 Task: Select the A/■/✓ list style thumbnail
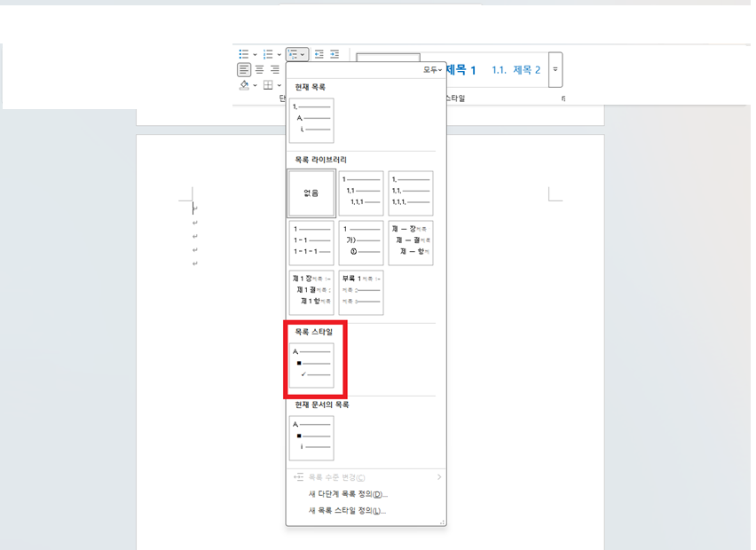pyautogui.click(x=312, y=364)
